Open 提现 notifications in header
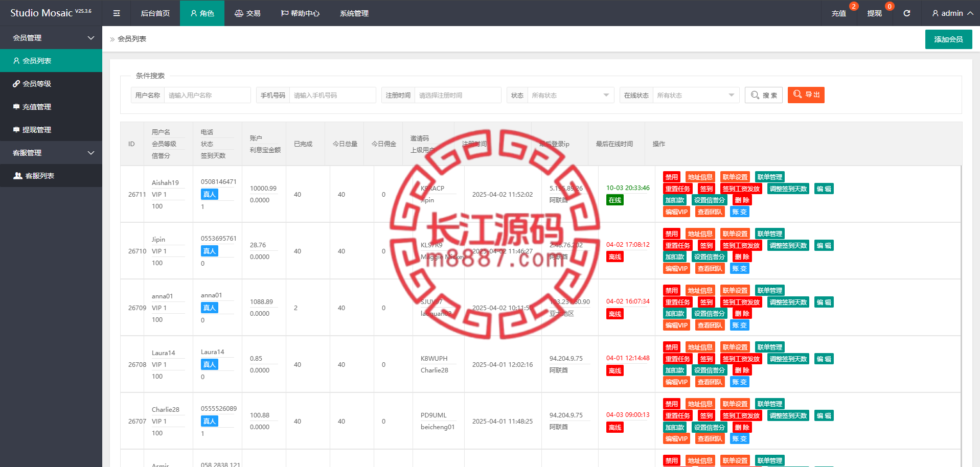980x467 pixels. [874, 13]
